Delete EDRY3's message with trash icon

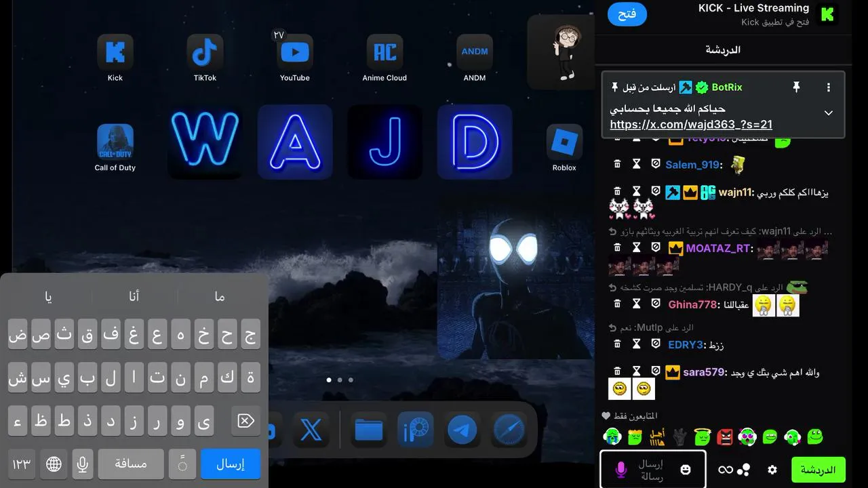point(617,344)
